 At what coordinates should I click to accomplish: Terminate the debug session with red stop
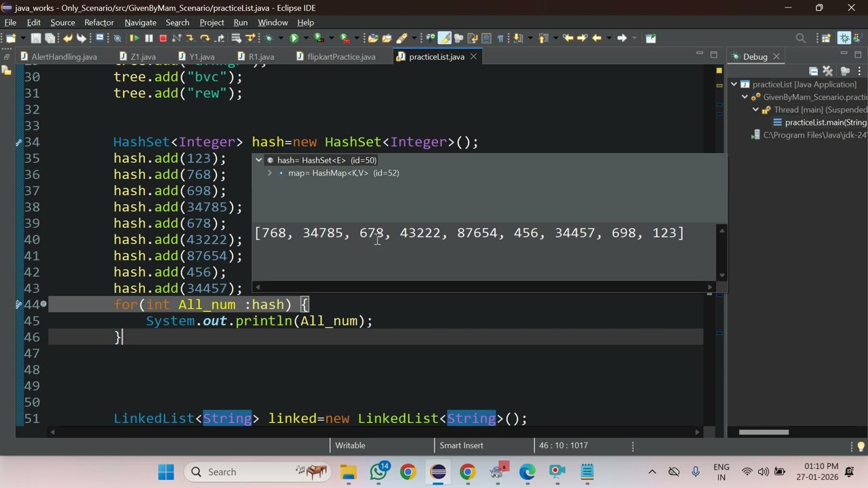(163, 38)
